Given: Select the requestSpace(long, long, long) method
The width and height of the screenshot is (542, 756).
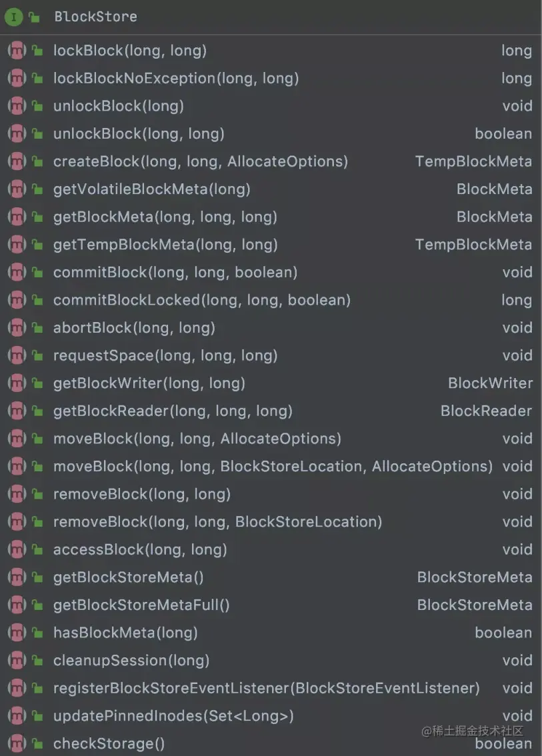Looking at the screenshot, I should 165,355.
